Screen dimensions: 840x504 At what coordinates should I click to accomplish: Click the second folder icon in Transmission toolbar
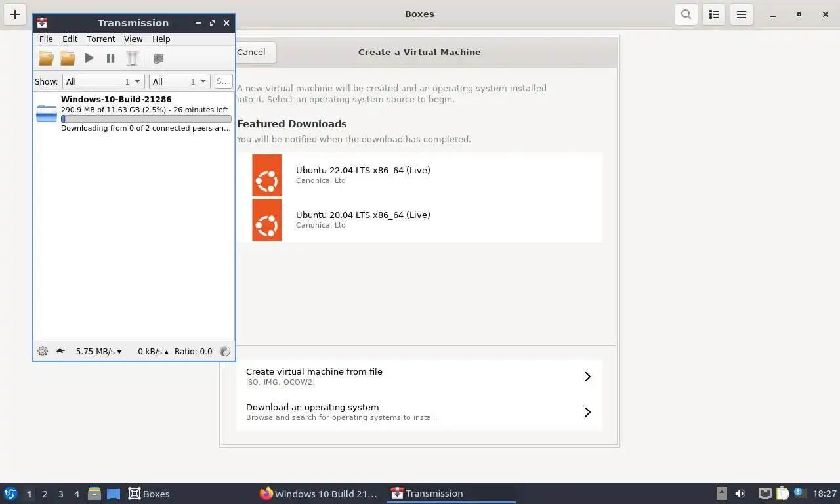point(68,58)
